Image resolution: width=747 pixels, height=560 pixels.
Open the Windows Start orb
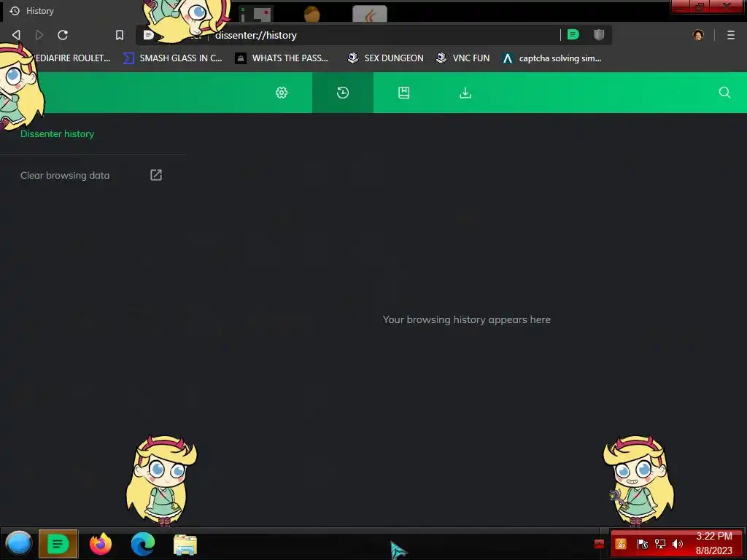[x=18, y=543]
